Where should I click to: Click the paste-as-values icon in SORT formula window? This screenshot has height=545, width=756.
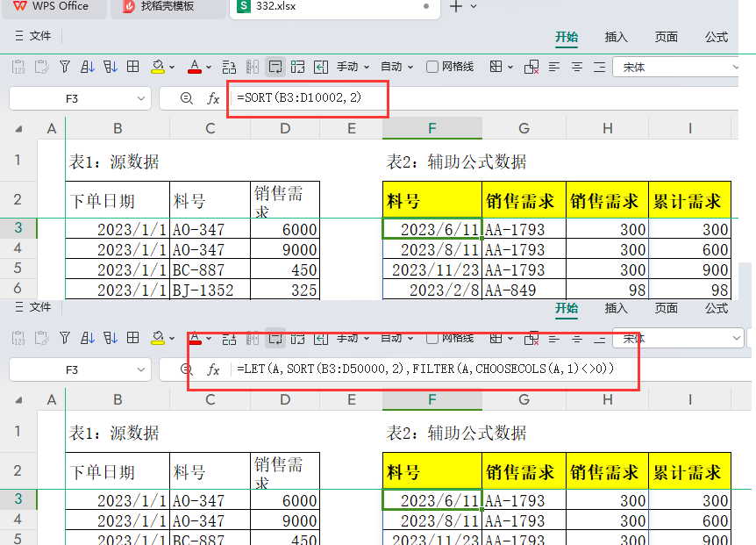pyautogui.click(x=18, y=67)
